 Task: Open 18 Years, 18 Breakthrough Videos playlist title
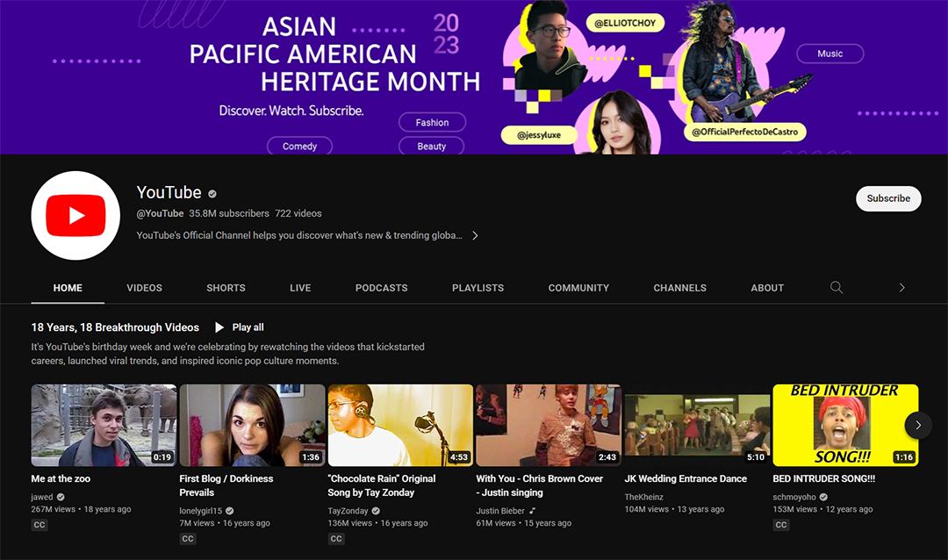click(115, 327)
